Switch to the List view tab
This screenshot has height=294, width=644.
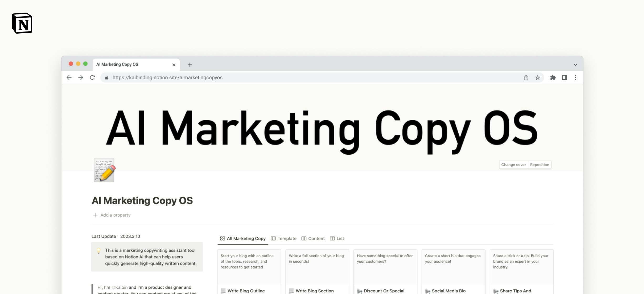point(337,238)
